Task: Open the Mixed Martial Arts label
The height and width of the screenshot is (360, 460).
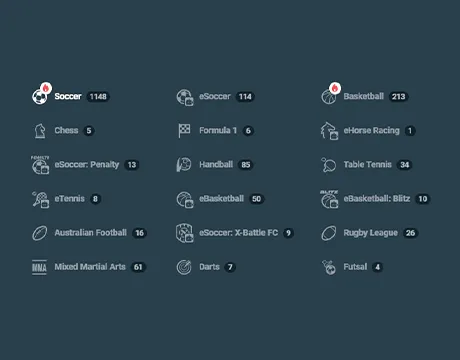Action: pos(90,267)
